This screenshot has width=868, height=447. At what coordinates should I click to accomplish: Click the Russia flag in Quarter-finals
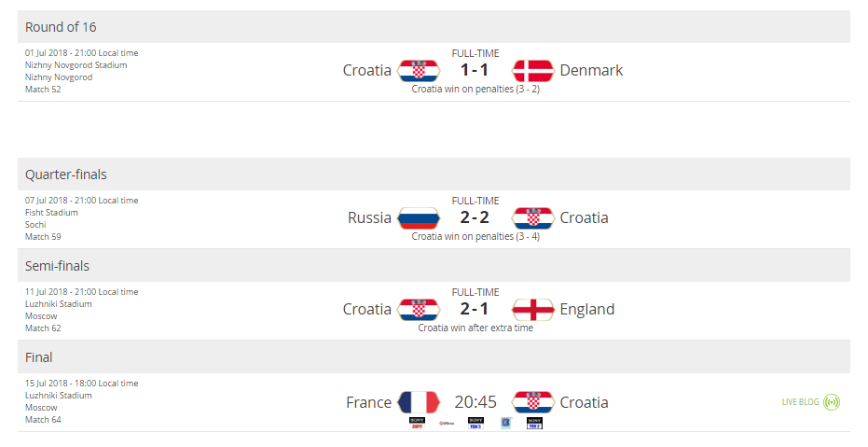point(419,217)
